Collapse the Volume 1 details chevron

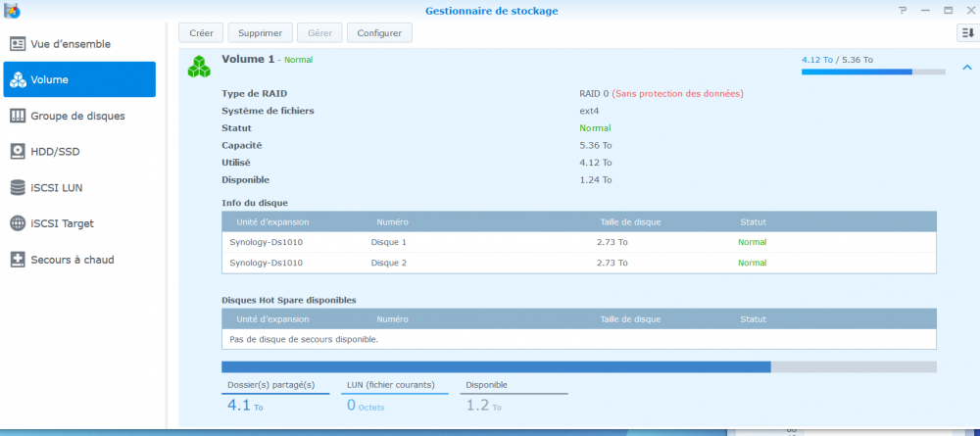[967, 68]
